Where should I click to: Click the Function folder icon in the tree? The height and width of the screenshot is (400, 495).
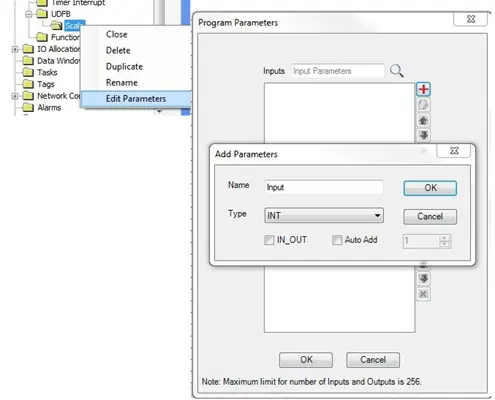point(42,37)
